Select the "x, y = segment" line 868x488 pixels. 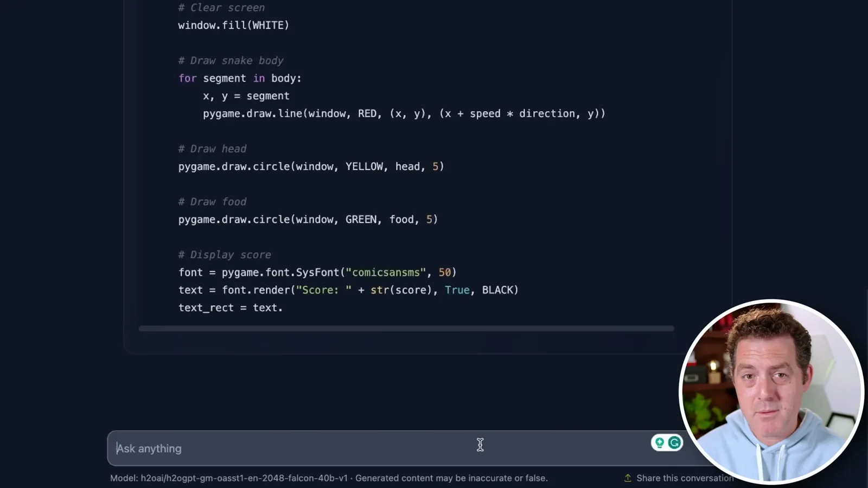pos(246,96)
